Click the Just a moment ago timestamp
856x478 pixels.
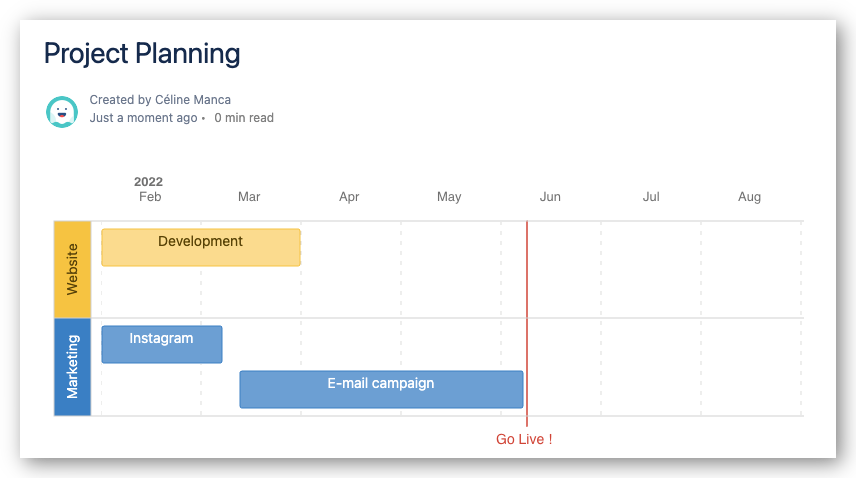click(143, 118)
